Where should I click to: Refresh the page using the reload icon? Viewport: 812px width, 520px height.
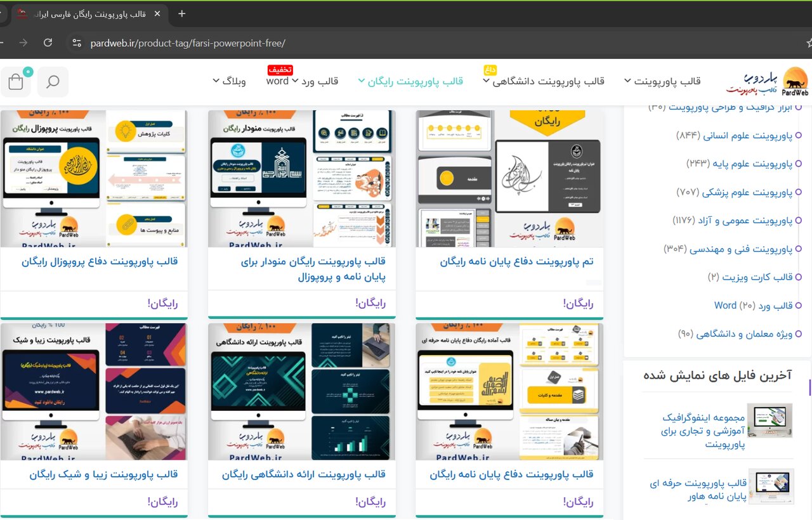48,44
